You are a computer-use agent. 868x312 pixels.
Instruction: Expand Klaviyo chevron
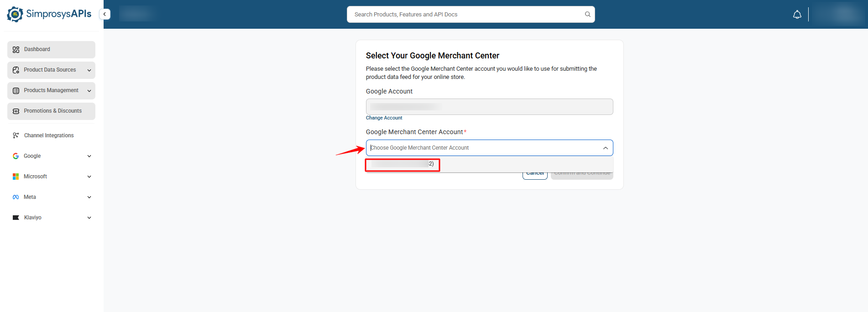click(x=89, y=218)
